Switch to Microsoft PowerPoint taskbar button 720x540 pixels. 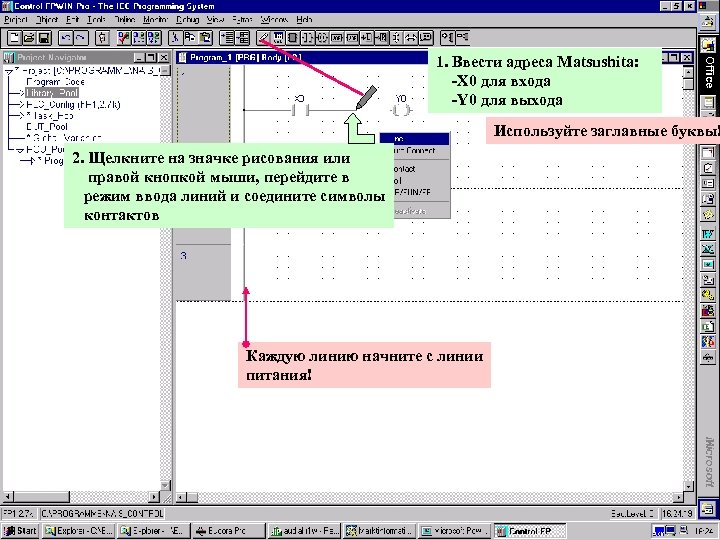[x=454, y=531]
